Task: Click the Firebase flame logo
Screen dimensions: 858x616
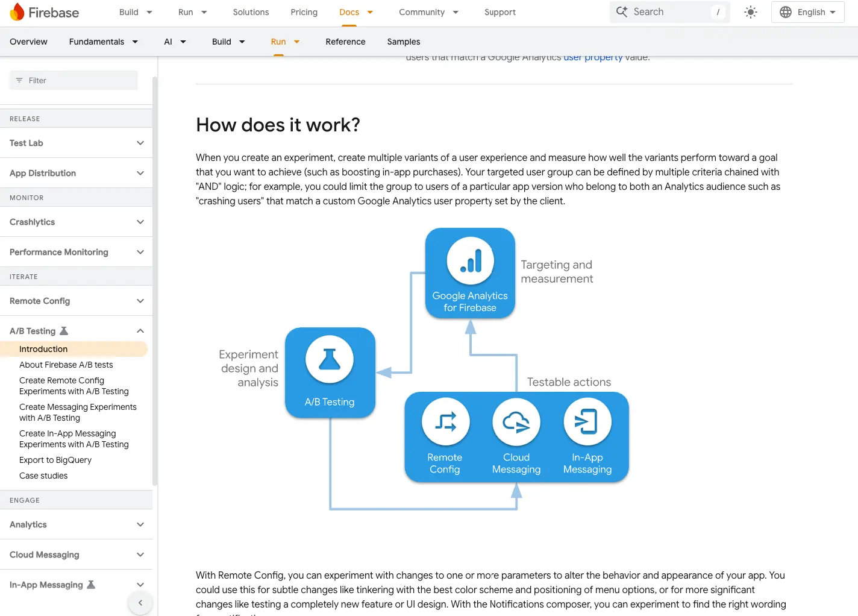Action: pos(17,12)
